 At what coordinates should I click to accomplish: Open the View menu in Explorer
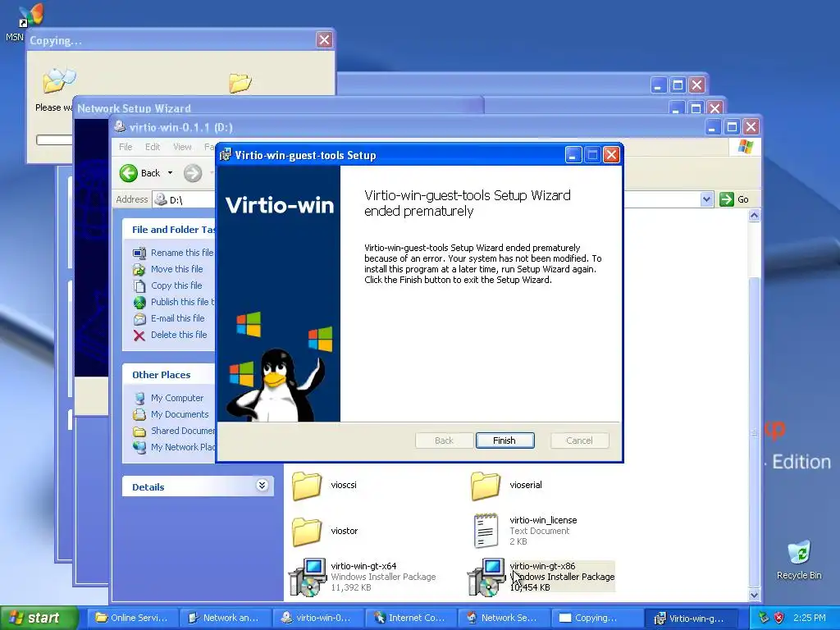click(182, 147)
